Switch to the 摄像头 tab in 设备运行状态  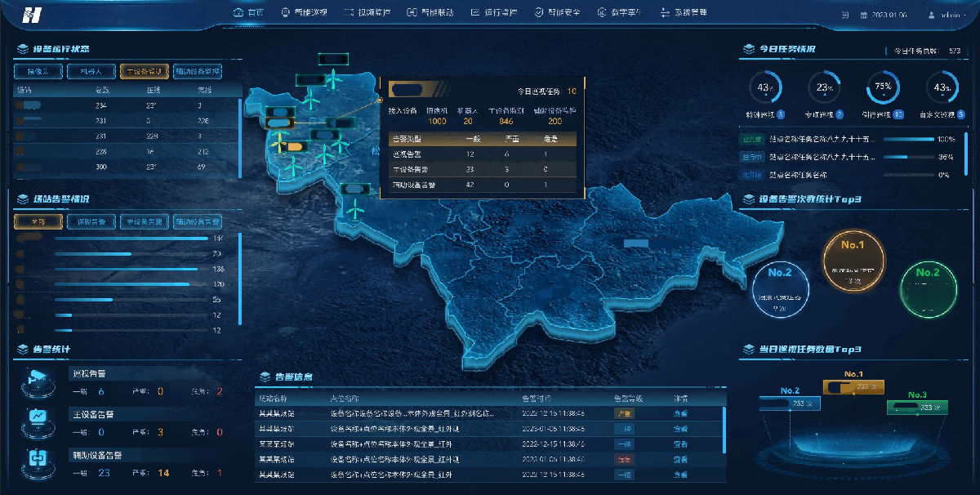[38, 71]
